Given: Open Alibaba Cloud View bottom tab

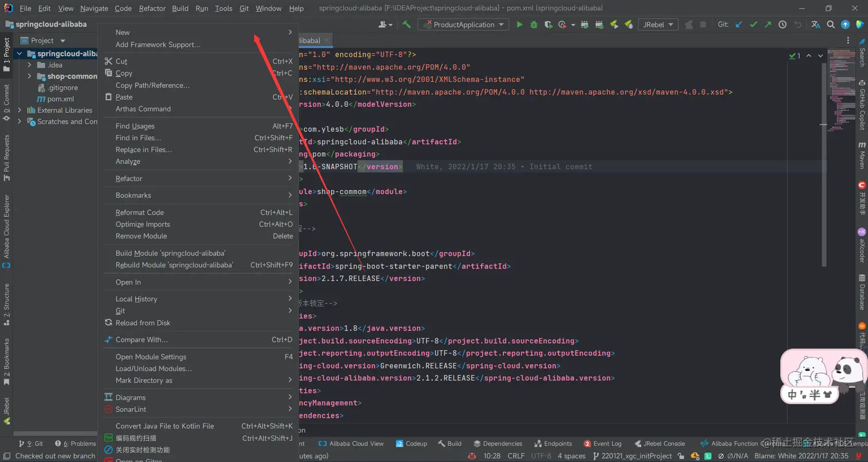Looking at the screenshot, I should coord(351,444).
